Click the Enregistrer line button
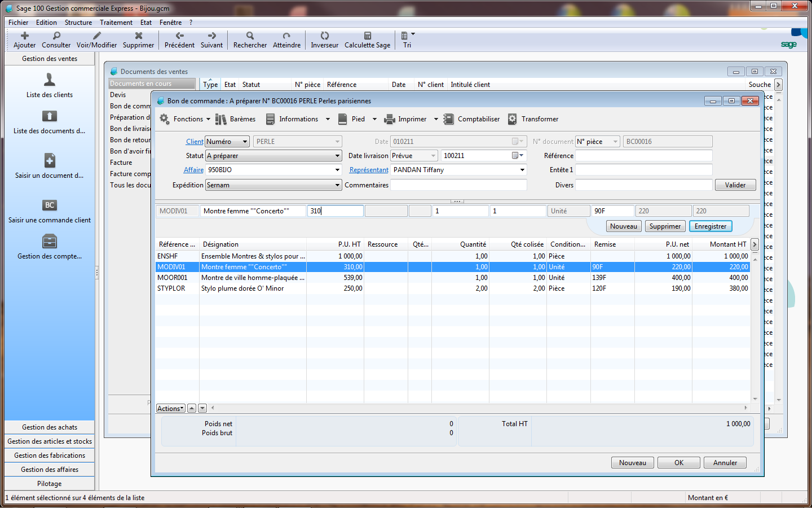The image size is (812, 508). coord(710,226)
